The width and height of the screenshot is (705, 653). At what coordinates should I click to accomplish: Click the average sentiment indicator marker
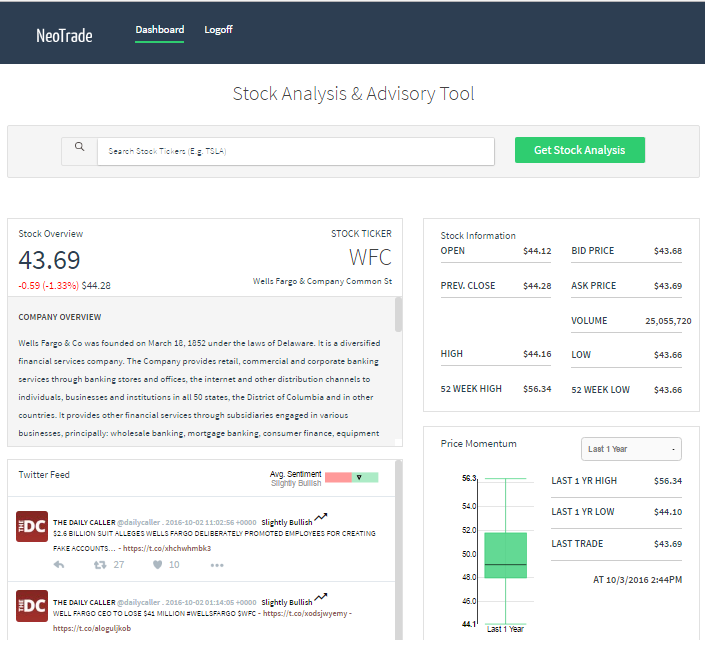point(359,478)
